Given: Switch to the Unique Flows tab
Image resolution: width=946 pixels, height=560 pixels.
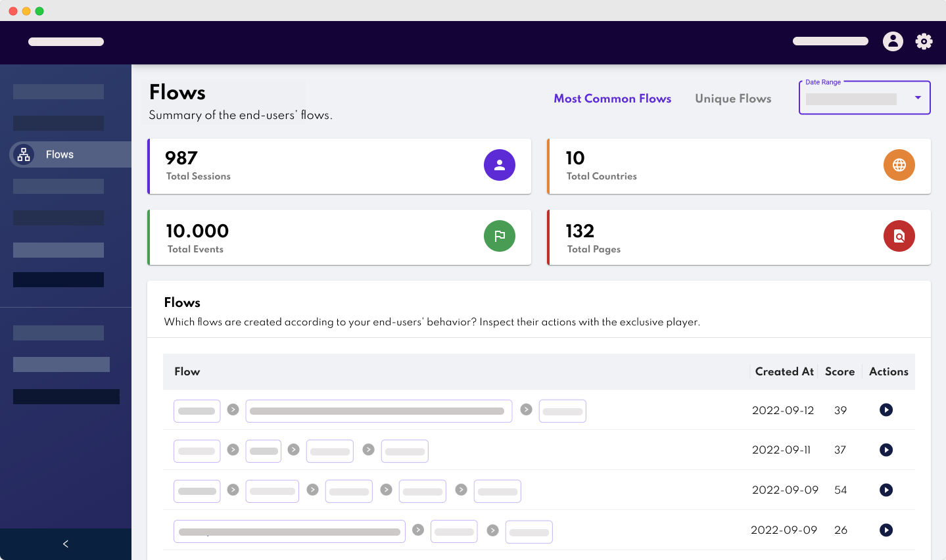Looking at the screenshot, I should (733, 99).
